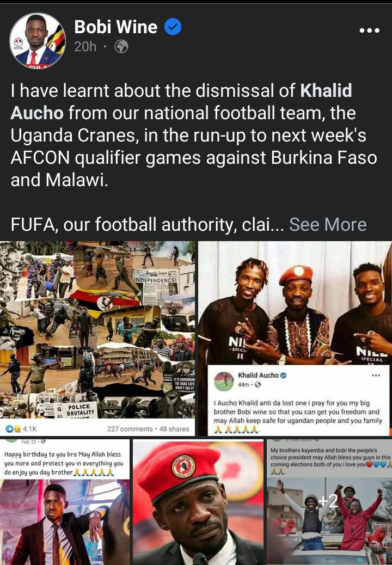
Task: Tap the 48 shares count
Action: coord(174,429)
